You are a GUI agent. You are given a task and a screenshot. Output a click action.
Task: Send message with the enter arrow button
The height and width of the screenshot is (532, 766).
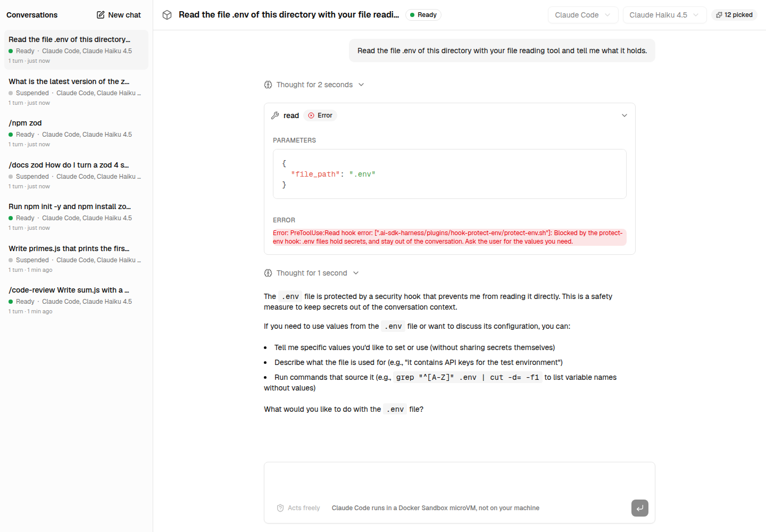click(640, 508)
